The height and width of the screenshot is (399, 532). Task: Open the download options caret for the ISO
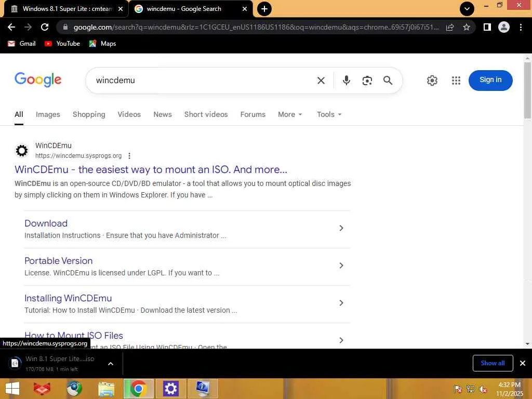click(110, 364)
